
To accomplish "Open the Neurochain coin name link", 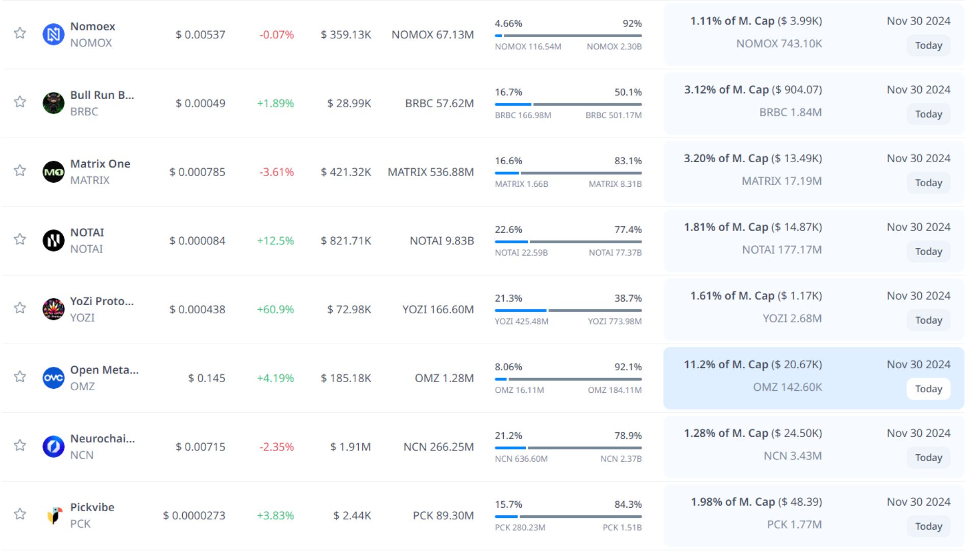I will pyautogui.click(x=102, y=439).
